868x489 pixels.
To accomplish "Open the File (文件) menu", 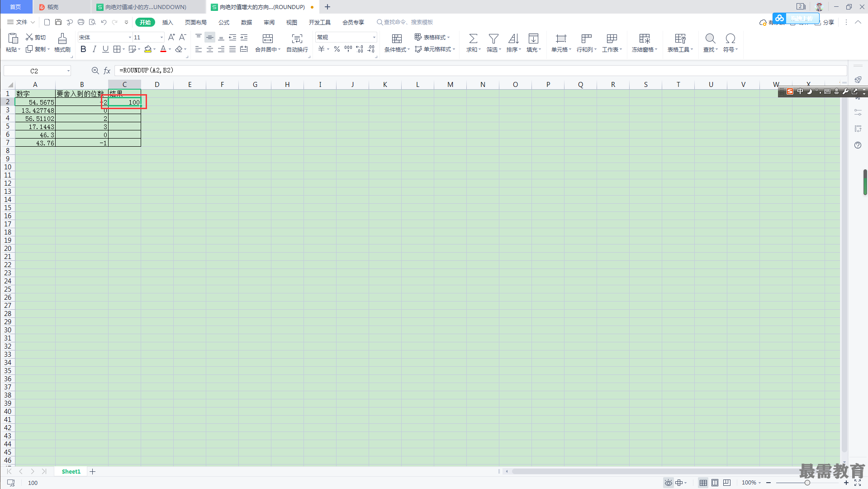I will click(x=21, y=22).
